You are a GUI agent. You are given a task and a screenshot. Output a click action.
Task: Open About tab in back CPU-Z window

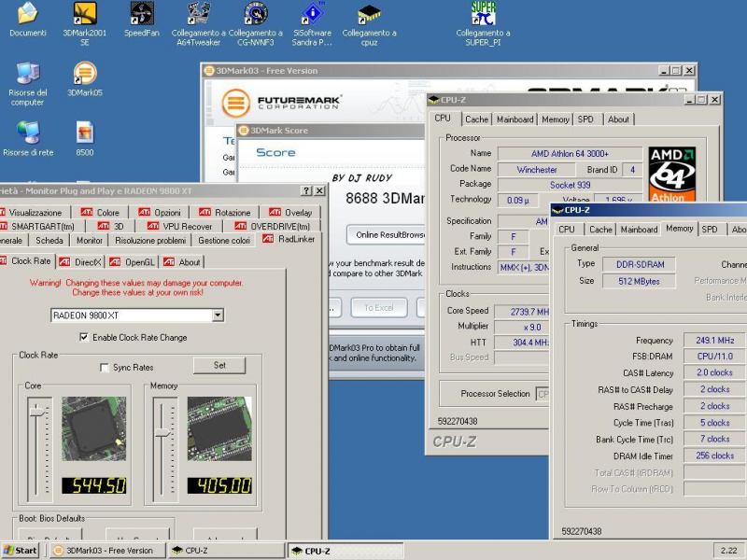coord(618,119)
